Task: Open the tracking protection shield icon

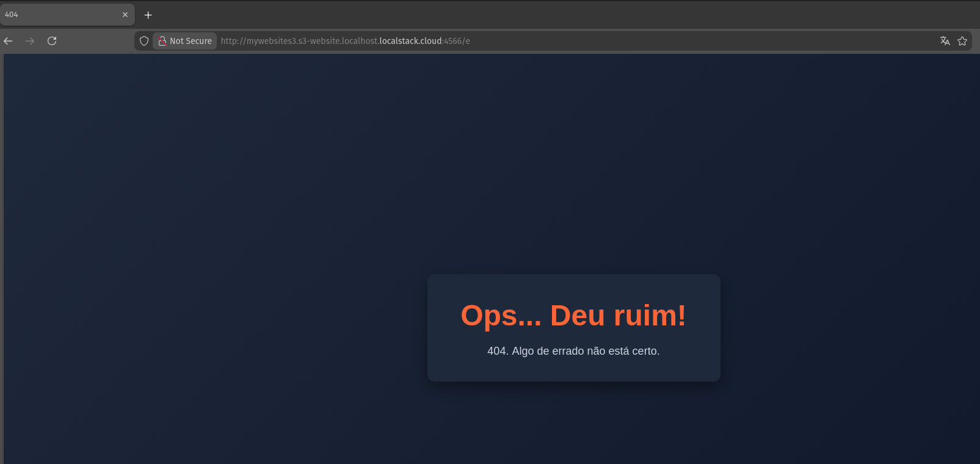Action: pos(144,41)
